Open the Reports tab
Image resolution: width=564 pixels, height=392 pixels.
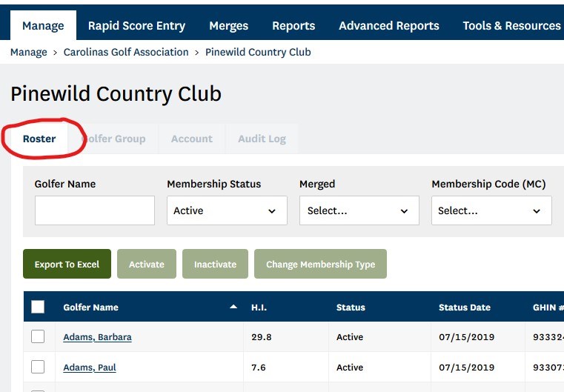click(293, 25)
